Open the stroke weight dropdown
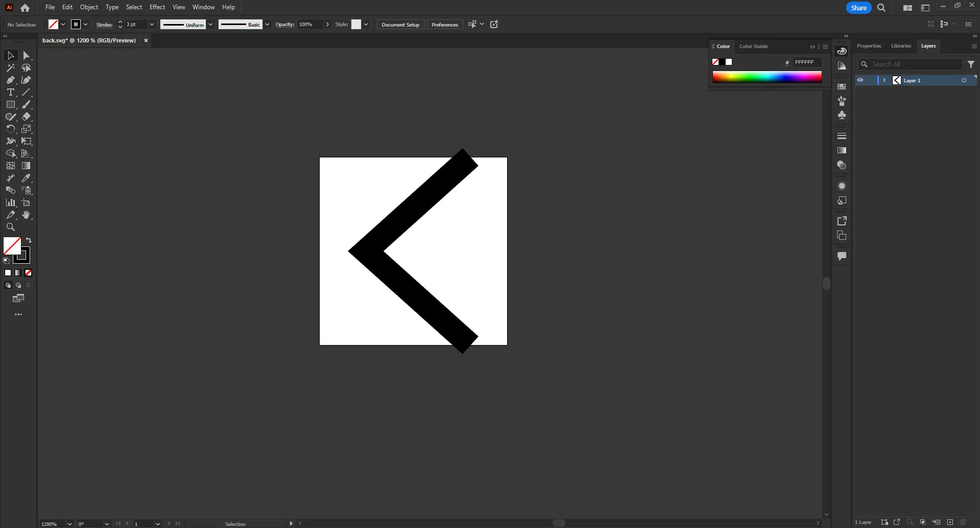 [x=152, y=24]
